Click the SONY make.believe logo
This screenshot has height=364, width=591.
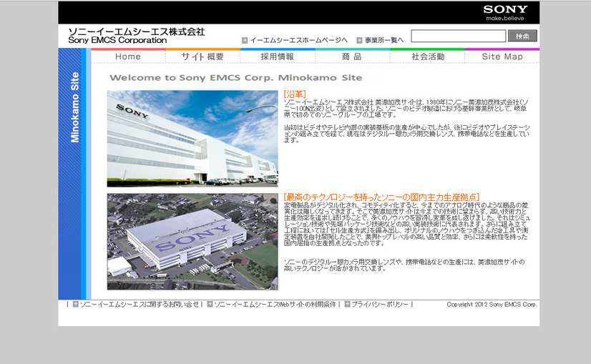(505, 13)
